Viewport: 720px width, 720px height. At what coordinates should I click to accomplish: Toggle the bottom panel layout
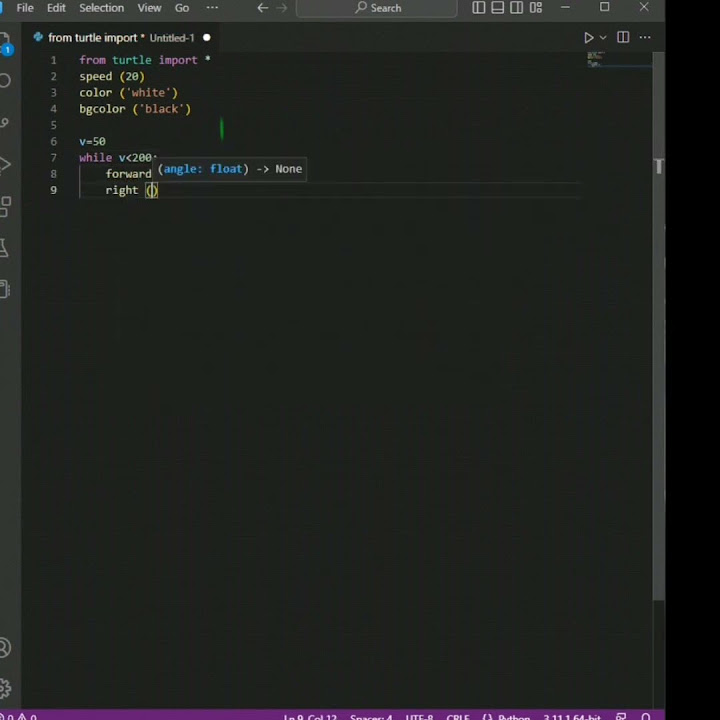pyautogui.click(x=497, y=7)
